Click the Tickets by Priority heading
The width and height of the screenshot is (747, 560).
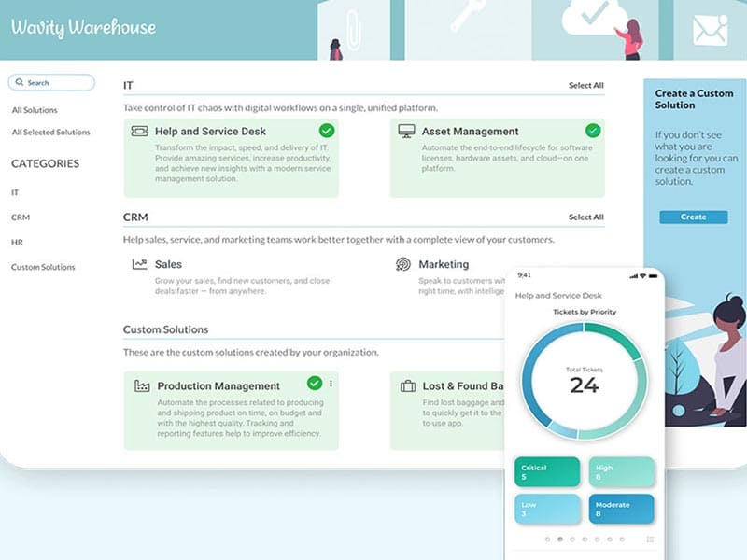[x=585, y=312]
